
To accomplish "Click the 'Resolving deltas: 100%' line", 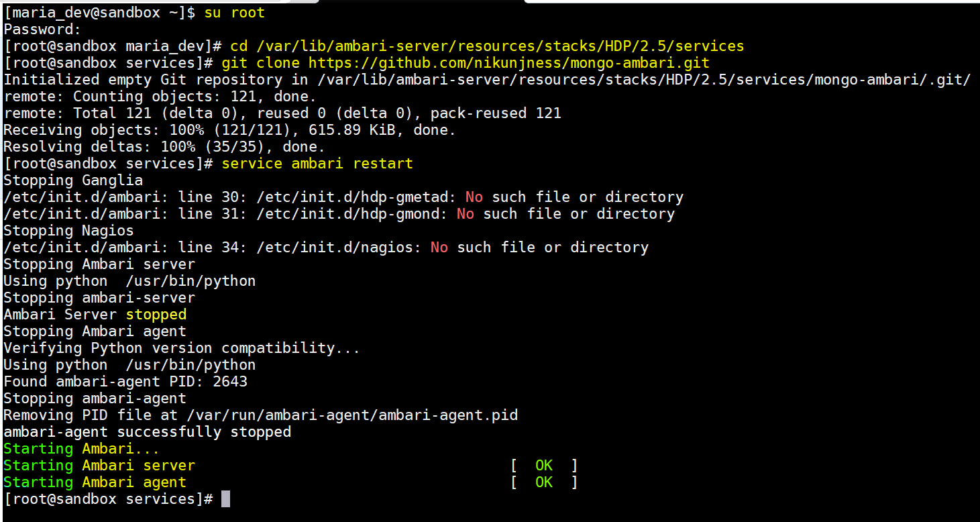I will pyautogui.click(x=164, y=147).
